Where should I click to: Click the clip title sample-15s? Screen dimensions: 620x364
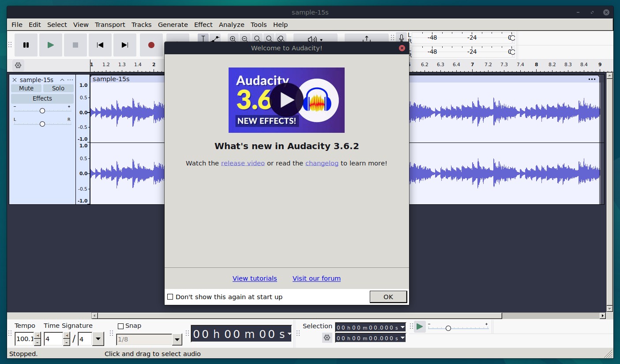tap(111, 79)
